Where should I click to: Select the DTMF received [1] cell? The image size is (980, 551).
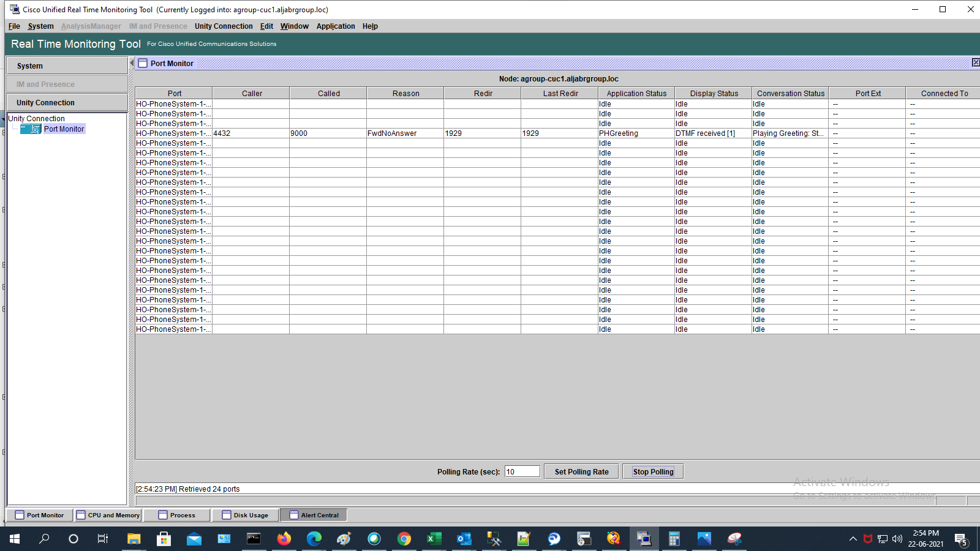click(714, 133)
